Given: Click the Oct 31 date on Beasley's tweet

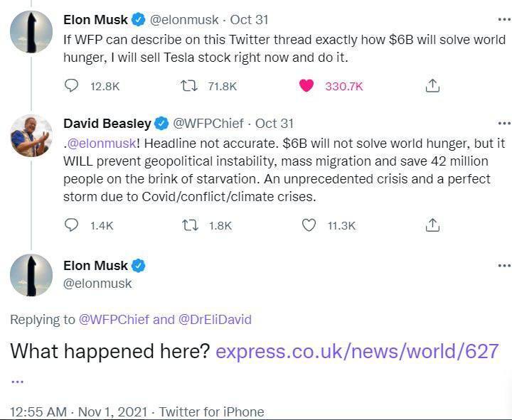Looking at the screenshot, I should (x=274, y=124).
